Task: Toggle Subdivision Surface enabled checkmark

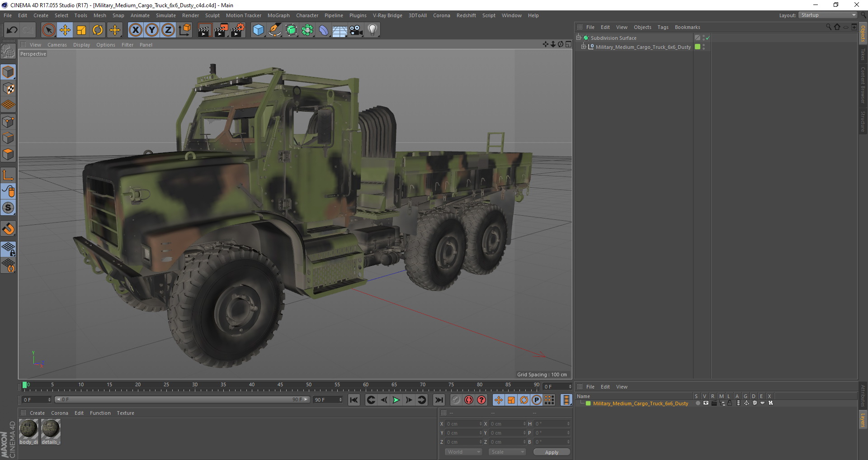Action: pyautogui.click(x=708, y=38)
